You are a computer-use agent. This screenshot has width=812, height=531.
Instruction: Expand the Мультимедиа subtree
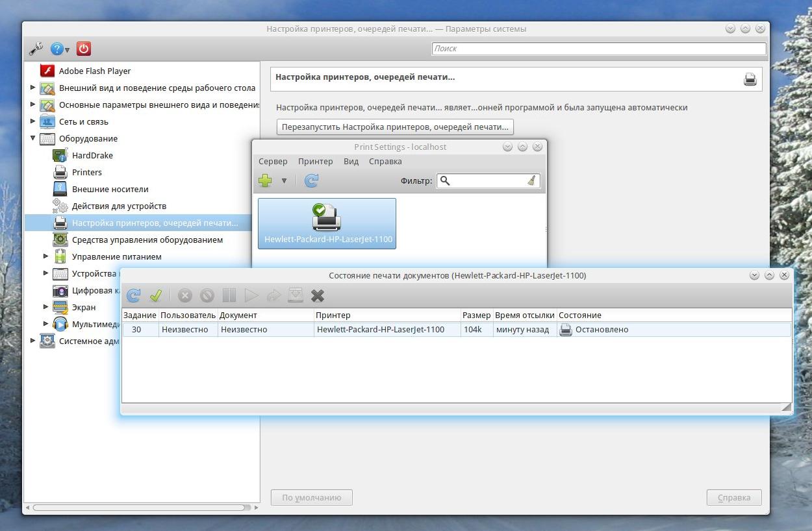point(46,323)
